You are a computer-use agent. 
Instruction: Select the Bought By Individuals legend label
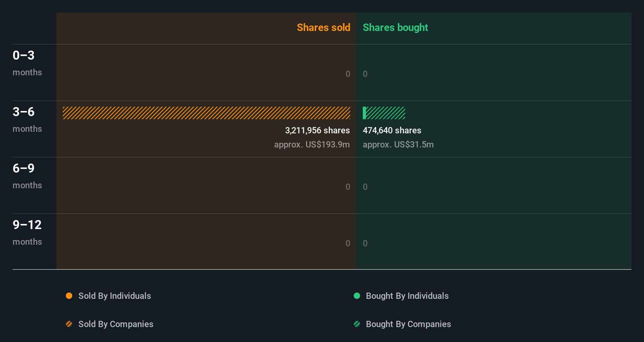[x=407, y=296]
